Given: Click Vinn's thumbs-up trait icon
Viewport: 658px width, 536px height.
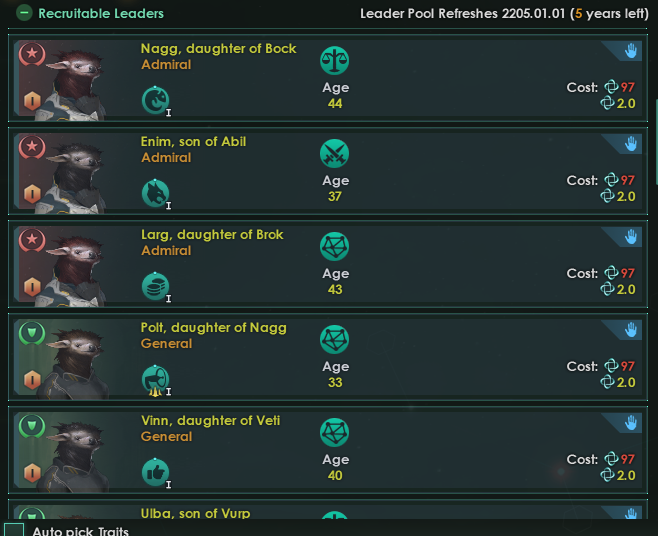Looking at the screenshot, I should coord(155,472).
